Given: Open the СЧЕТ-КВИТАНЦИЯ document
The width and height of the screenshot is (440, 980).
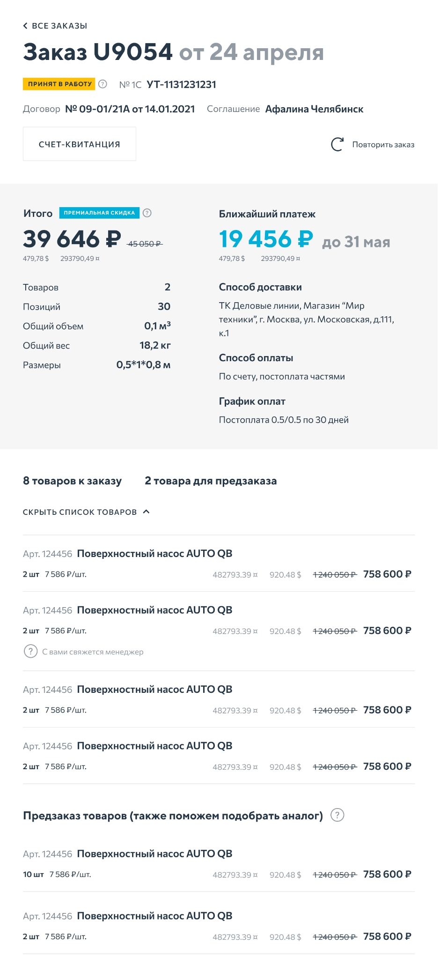Looking at the screenshot, I should (80, 144).
